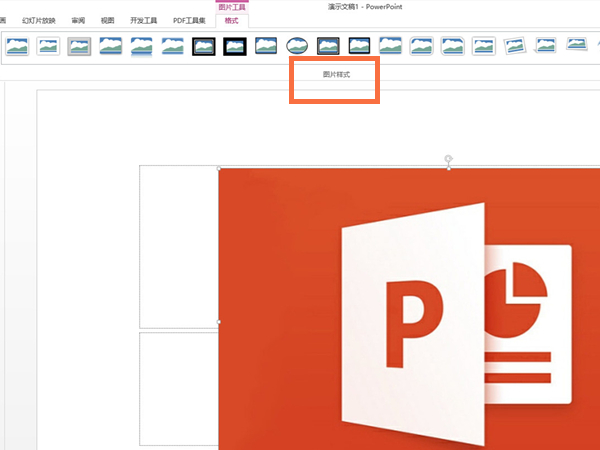
Task: Choose the oval-shaped picture style
Action: [297, 46]
